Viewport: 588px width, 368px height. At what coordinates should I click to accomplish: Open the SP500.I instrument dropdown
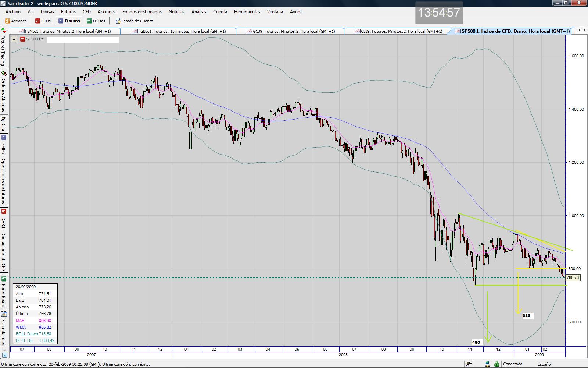[x=32, y=39]
